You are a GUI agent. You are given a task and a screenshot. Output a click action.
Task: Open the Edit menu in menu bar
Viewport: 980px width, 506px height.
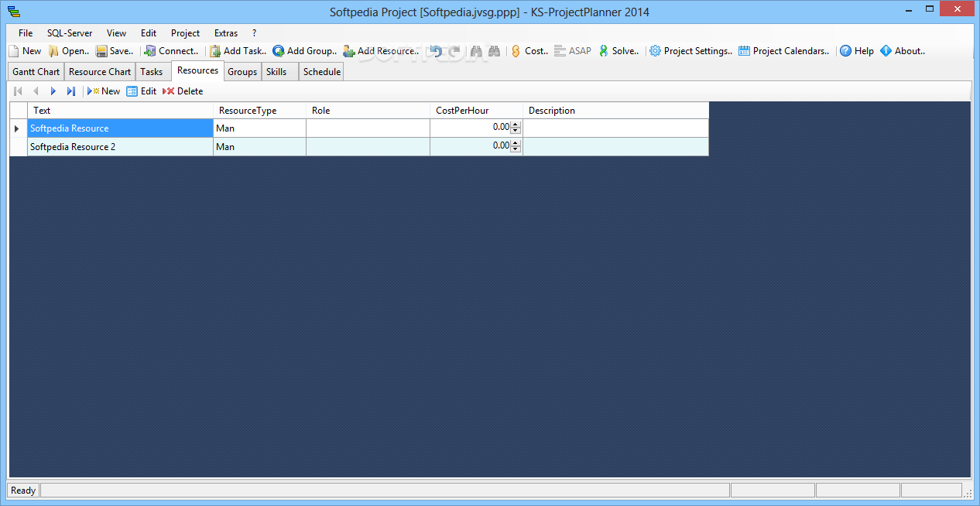point(149,33)
